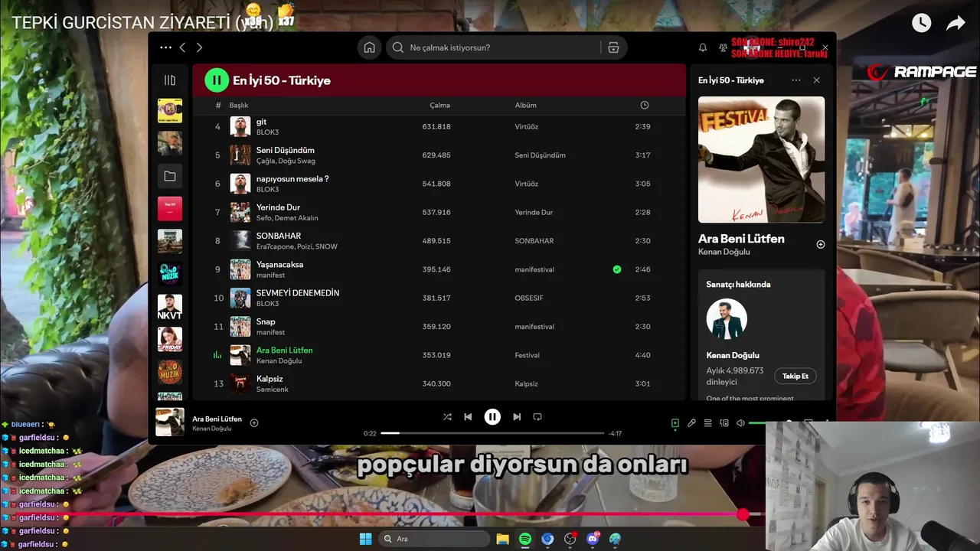980x551 pixels.
Task: Open the Windows Start button
Action: pyautogui.click(x=365, y=539)
